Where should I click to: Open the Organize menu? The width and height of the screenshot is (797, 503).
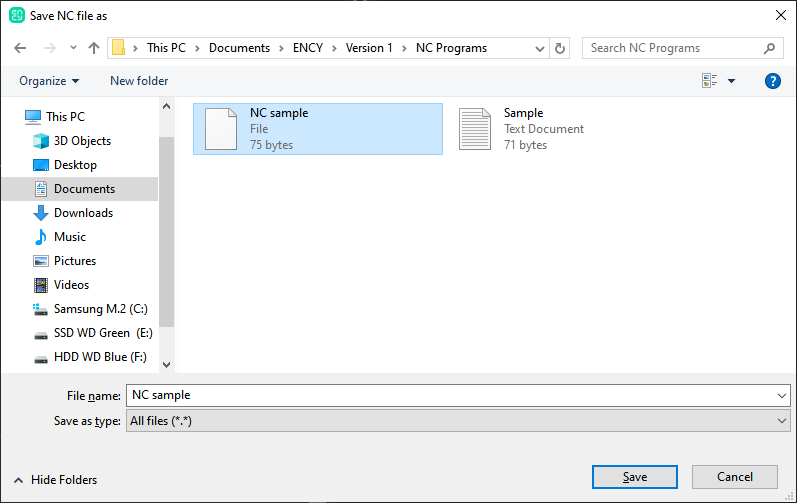click(x=48, y=81)
